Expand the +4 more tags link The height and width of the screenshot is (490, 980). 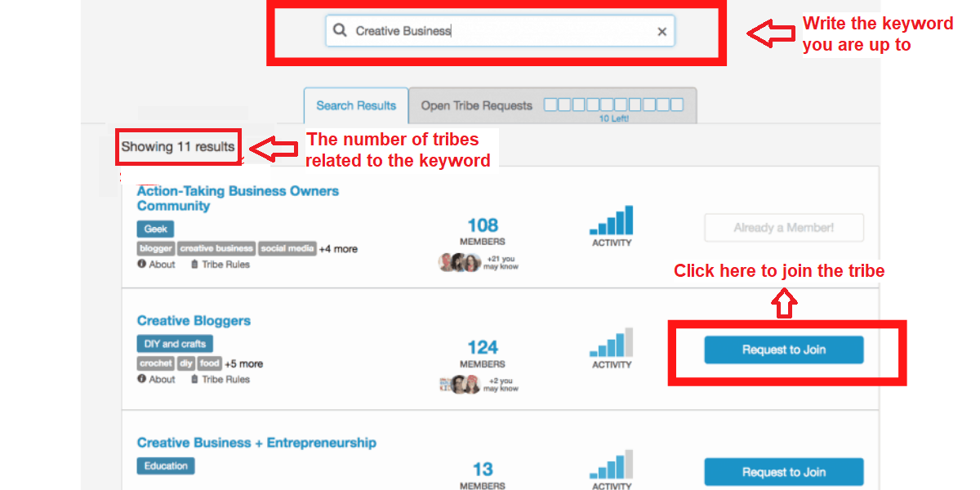(338, 249)
